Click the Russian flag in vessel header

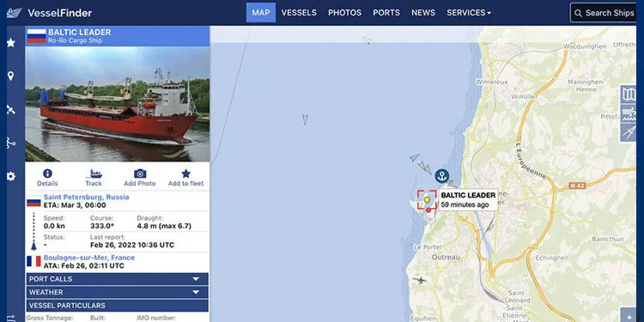(37, 36)
